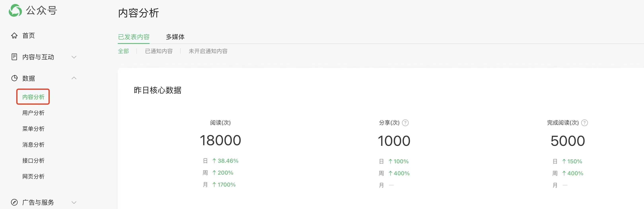The image size is (644, 209).
Task: Filter by 已通知内容
Action: point(159,51)
